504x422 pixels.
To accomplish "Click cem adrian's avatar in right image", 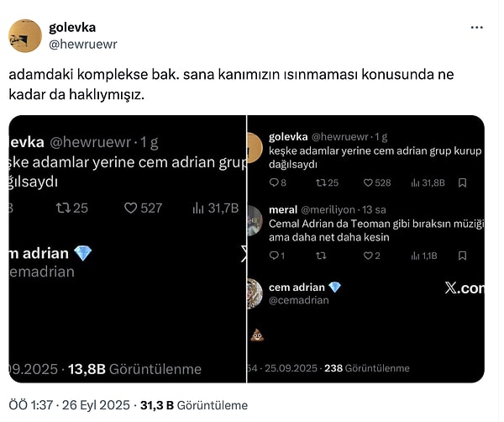I will pyautogui.click(x=255, y=294).
